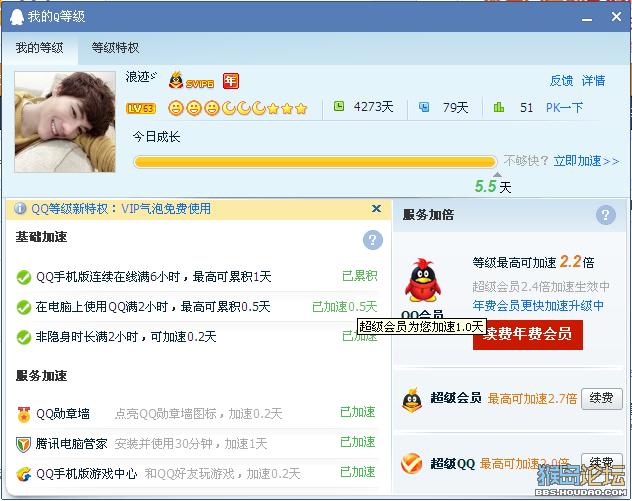
Task: Open help for 基础加速 section
Action: [x=372, y=240]
